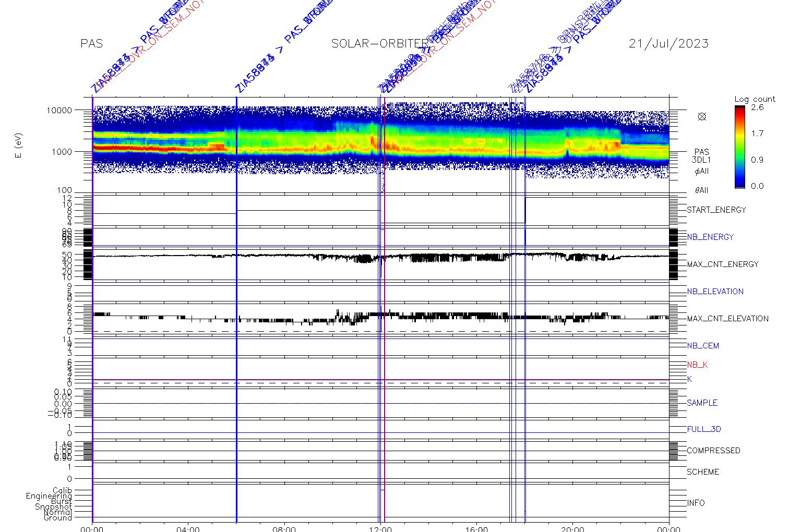Click the 08:00 time axis label
Screen dimensions: 789x532
coord(284,529)
